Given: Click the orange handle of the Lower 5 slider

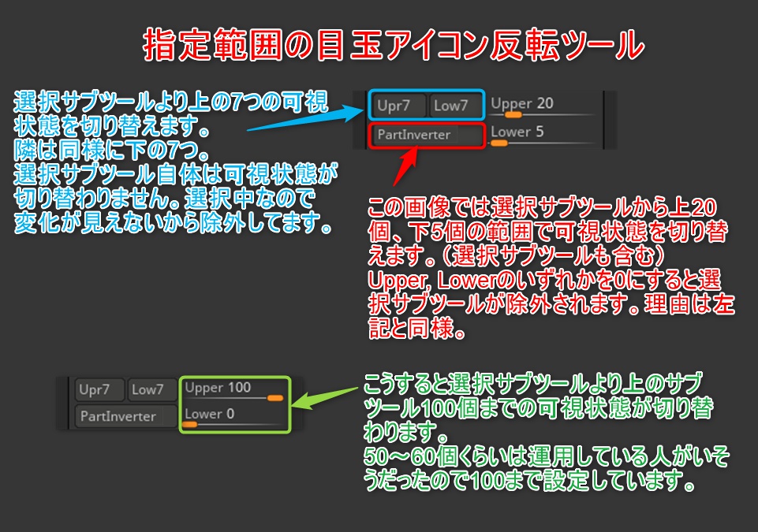Looking at the screenshot, I should [499, 143].
